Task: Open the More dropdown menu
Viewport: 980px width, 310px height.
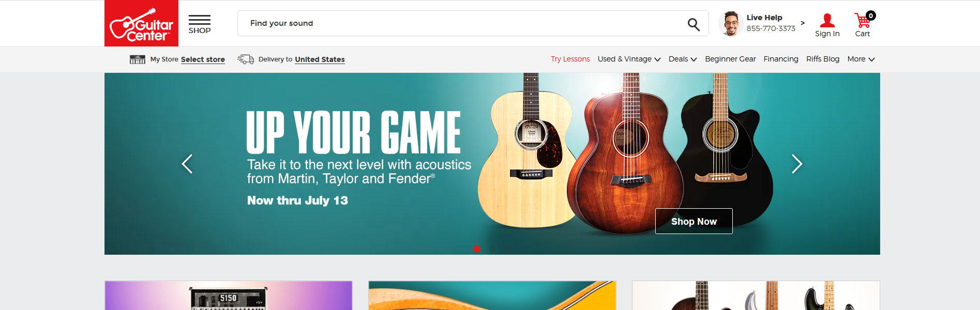Action: 861,59
